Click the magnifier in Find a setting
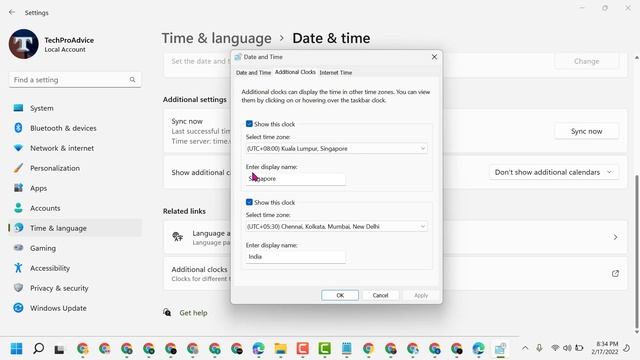Image resolution: width=640 pixels, height=360 pixels. pyautogui.click(x=132, y=80)
